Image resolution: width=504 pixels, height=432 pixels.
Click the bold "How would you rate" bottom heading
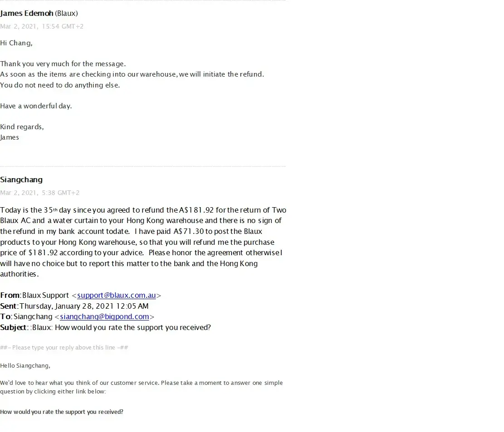click(62, 412)
